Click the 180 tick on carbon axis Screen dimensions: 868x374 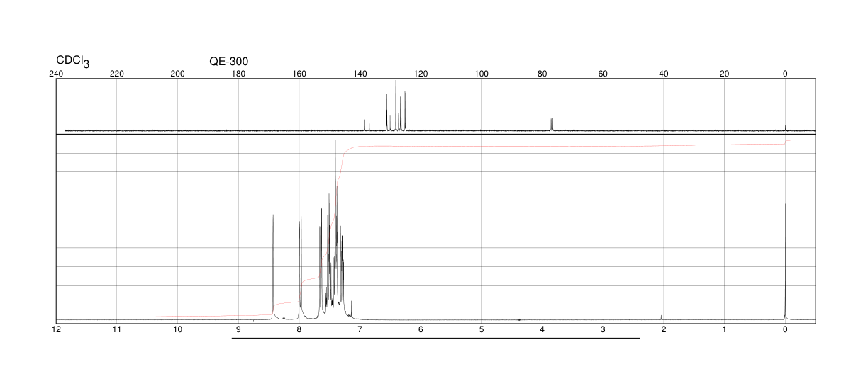tap(238, 74)
